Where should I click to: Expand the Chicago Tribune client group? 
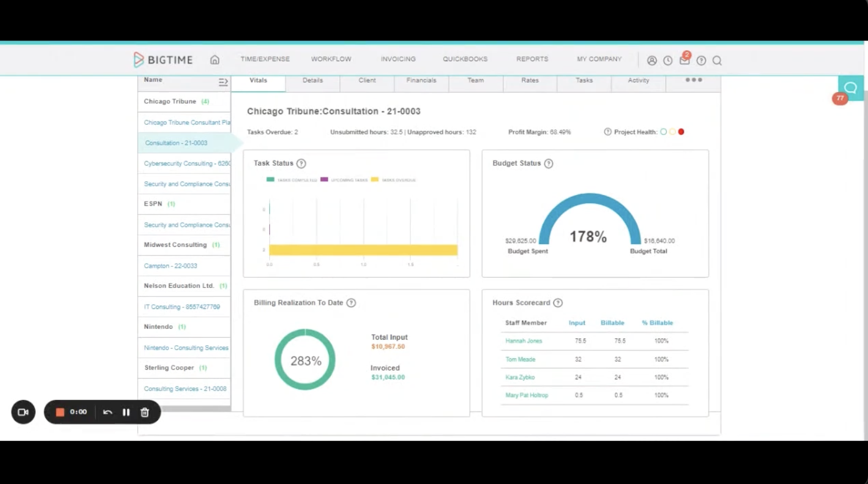click(x=184, y=102)
